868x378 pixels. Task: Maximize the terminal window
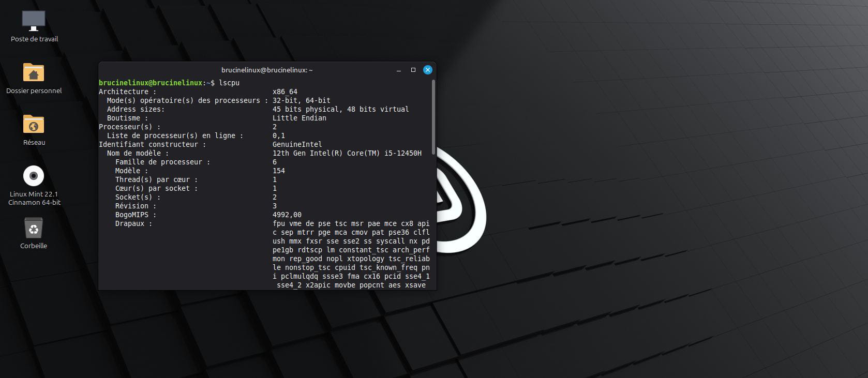pyautogui.click(x=413, y=70)
